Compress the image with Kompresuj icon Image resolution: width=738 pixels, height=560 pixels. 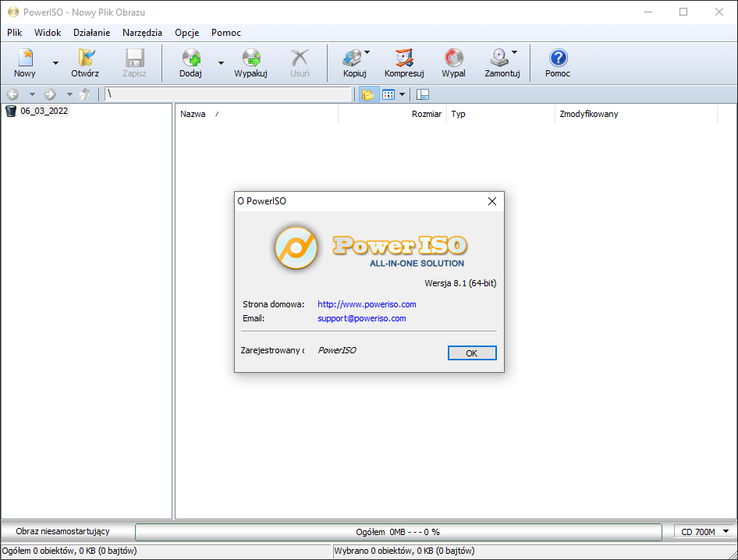pyautogui.click(x=404, y=63)
